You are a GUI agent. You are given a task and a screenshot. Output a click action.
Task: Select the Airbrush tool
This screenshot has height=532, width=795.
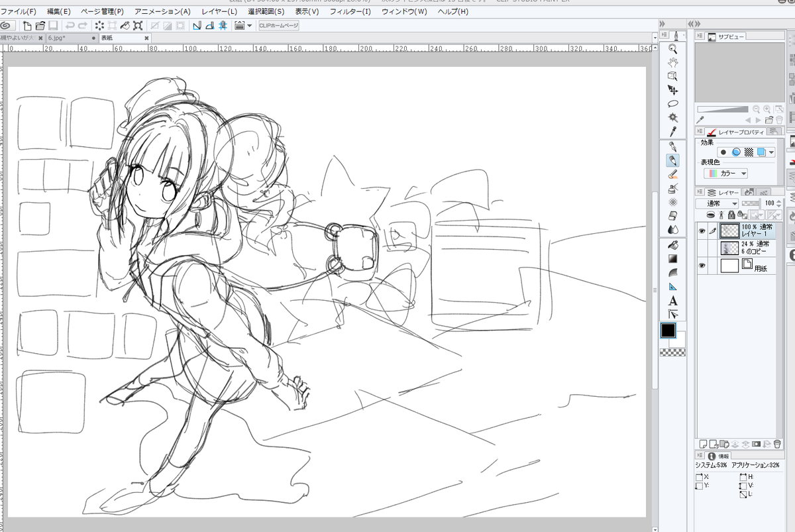click(672, 188)
